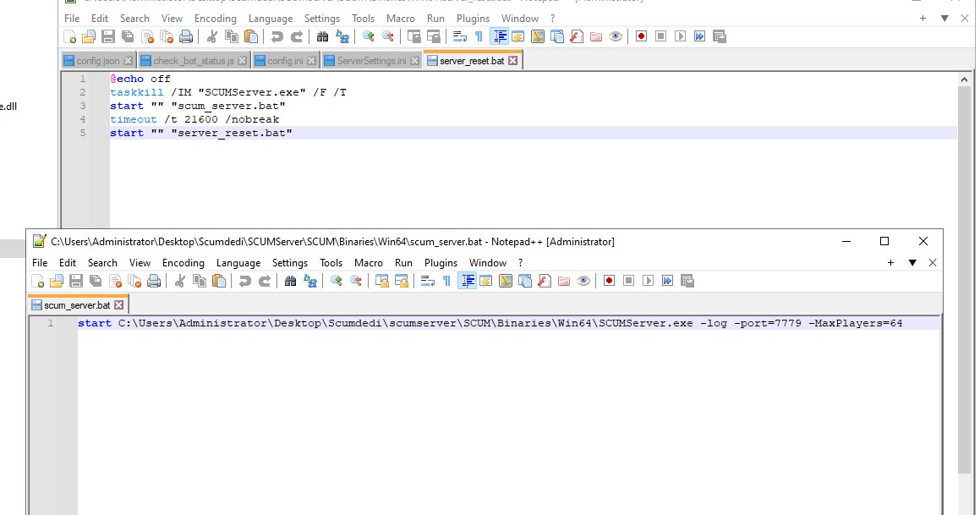Open Encoding menu in scum_server.bat window
The width and height of the screenshot is (980, 515).
(183, 263)
